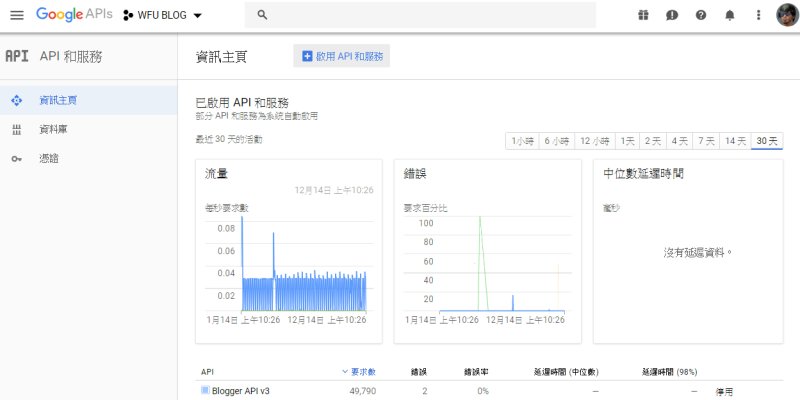Open the gift free trial icon
800x400 pixels.
643,15
